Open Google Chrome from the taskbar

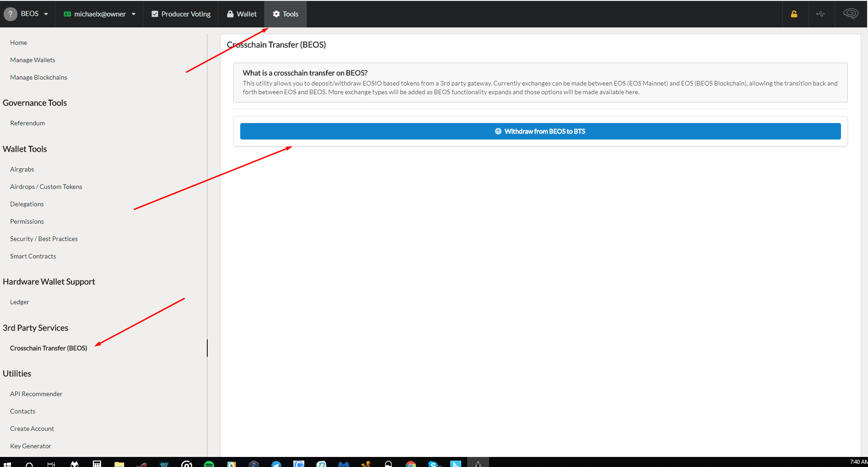coord(411,464)
